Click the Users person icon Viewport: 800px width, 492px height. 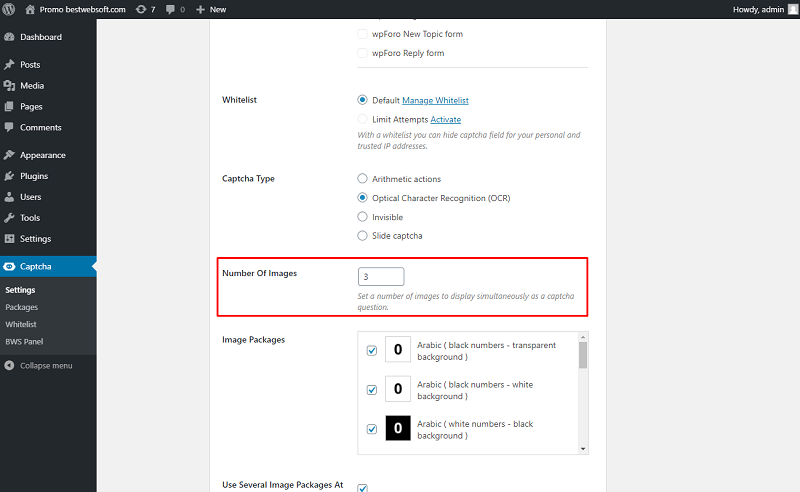pos(9,196)
